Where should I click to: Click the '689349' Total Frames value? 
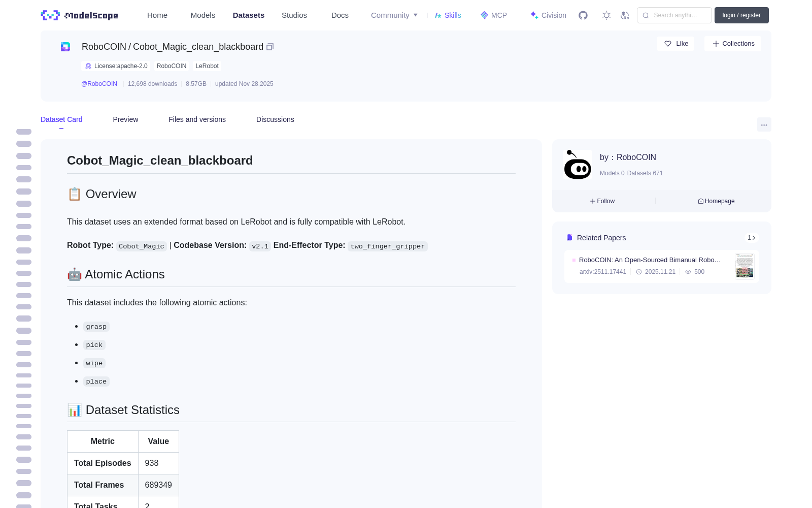pos(158,485)
